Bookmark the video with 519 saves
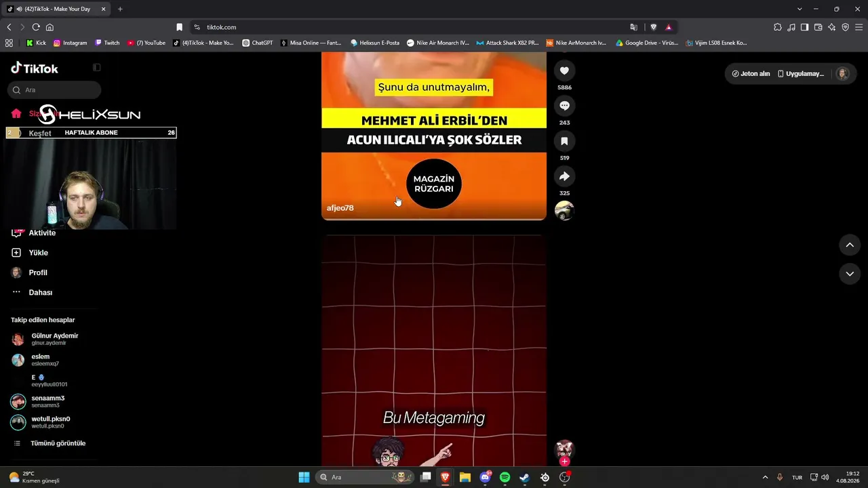Viewport: 868px width, 488px height. click(x=564, y=141)
